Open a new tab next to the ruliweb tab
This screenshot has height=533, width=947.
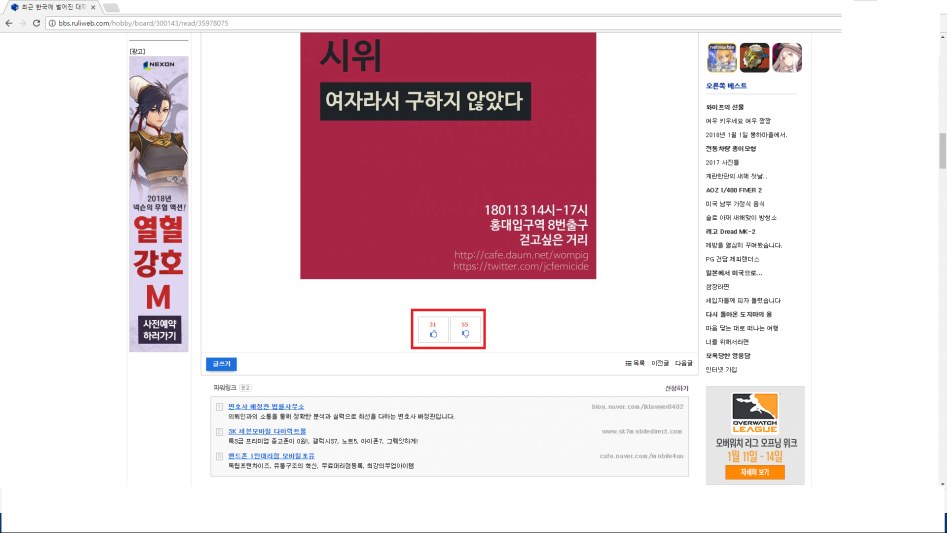pos(111,7)
